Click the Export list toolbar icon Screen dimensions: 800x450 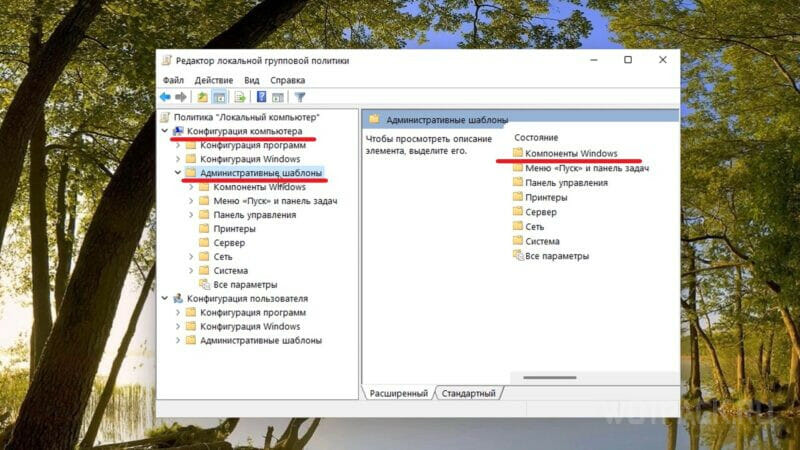[x=240, y=97]
